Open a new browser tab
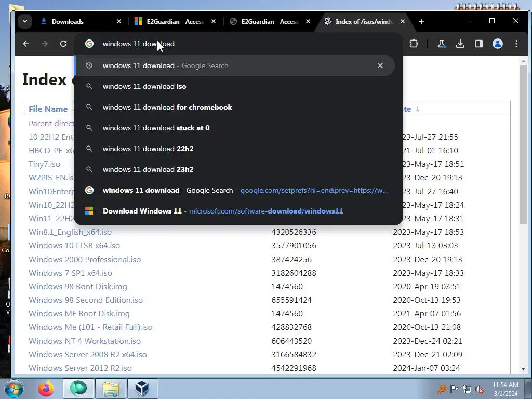The height and width of the screenshot is (399, 532). [421, 21]
